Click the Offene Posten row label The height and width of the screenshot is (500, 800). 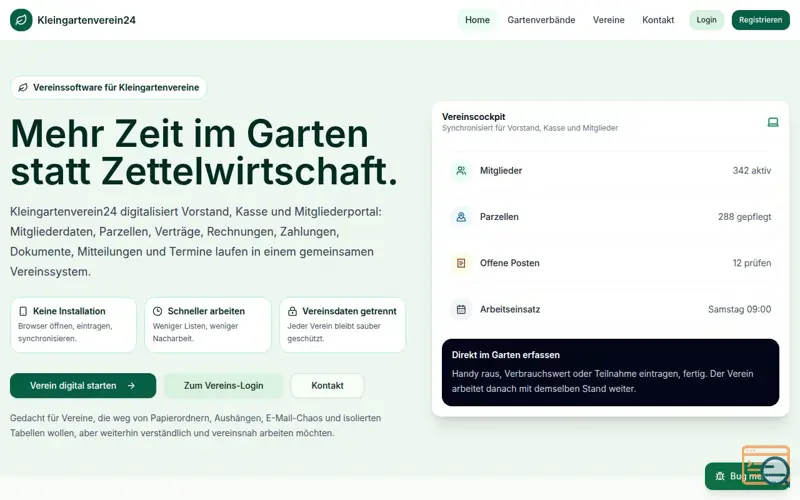tap(510, 263)
